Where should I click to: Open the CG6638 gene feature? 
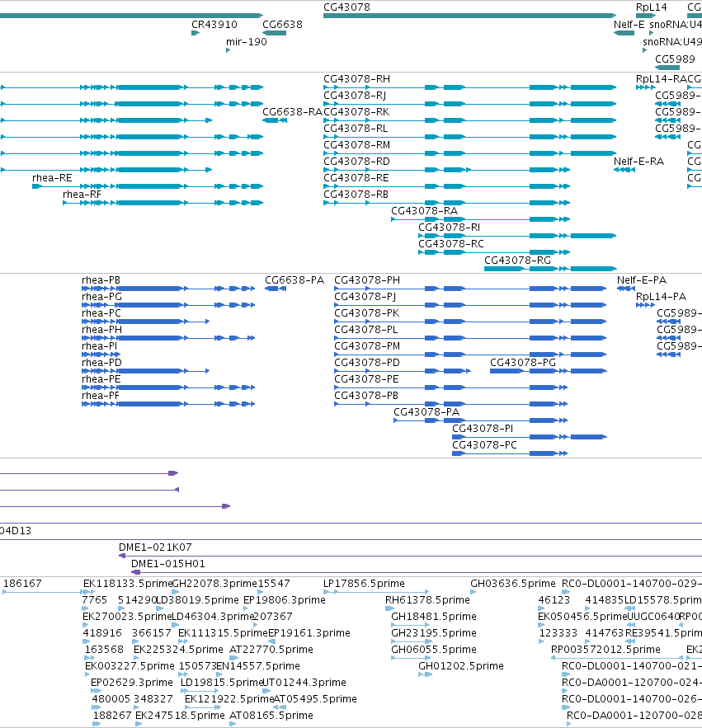click(274, 33)
